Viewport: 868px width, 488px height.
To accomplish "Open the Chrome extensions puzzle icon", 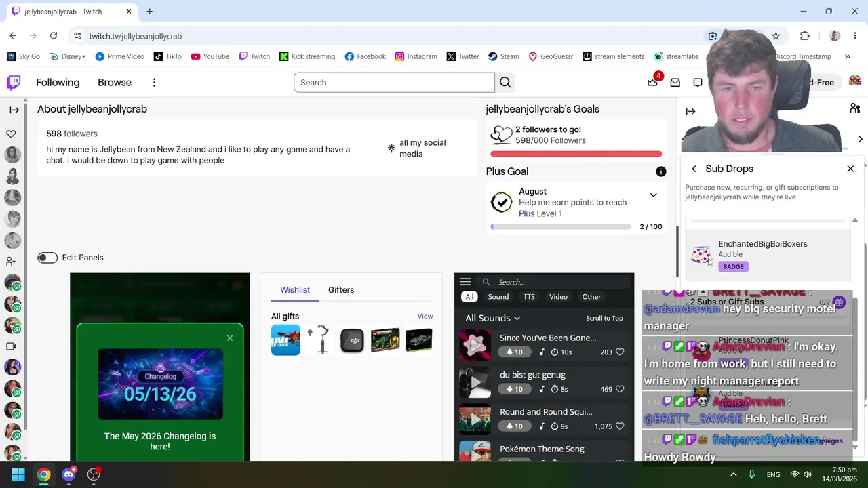I will click(805, 36).
